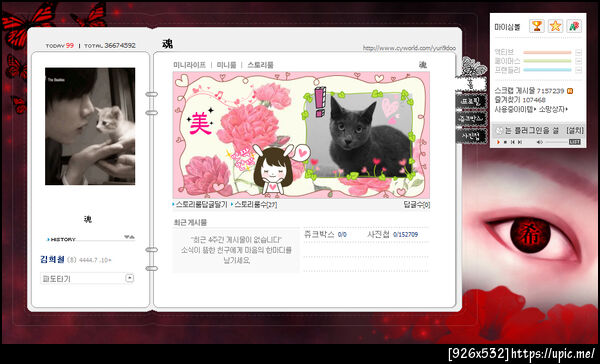The width and height of the screenshot is (600, 364).
Task: Click the 파도타기 select field
Action: coord(87,278)
